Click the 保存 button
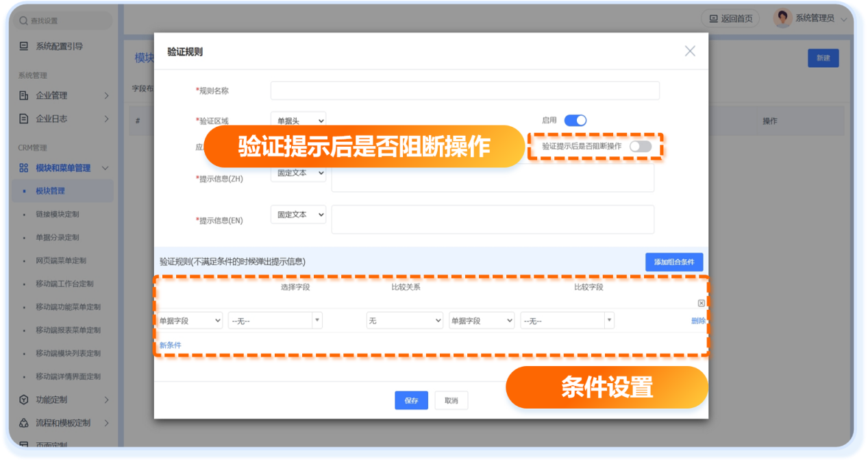Viewport: 868px width, 462px height. [x=411, y=401]
